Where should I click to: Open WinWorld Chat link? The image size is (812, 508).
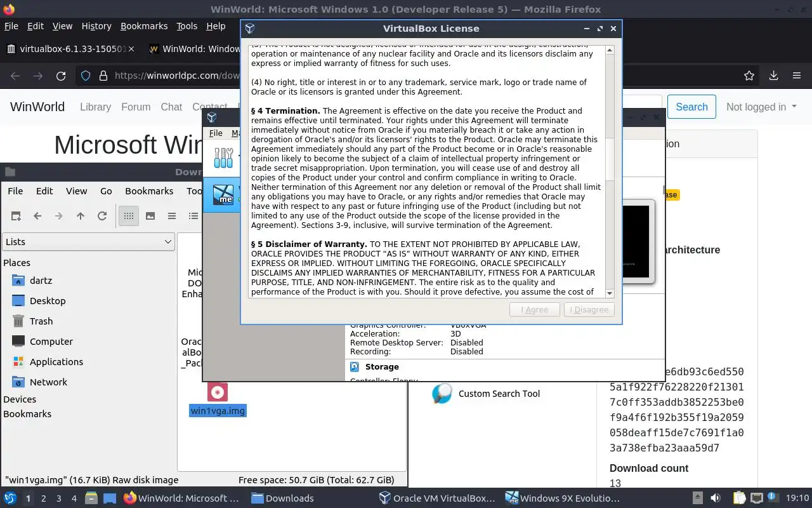171,107
